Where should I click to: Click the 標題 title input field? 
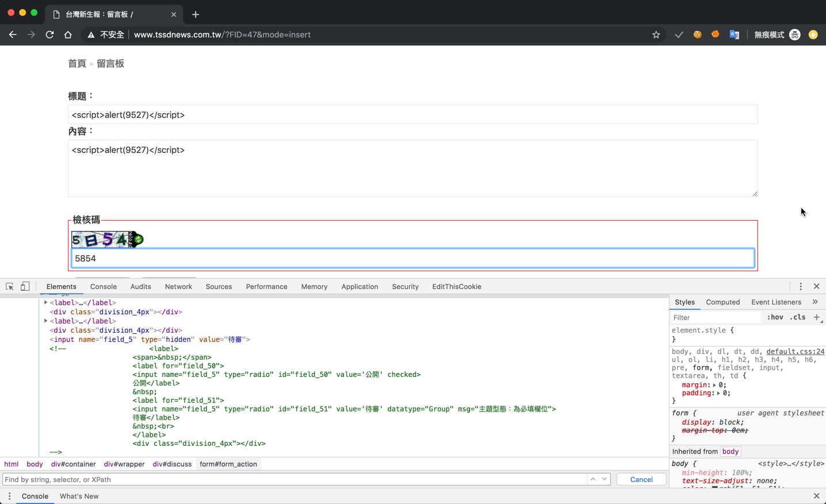click(x=412, y=115)
